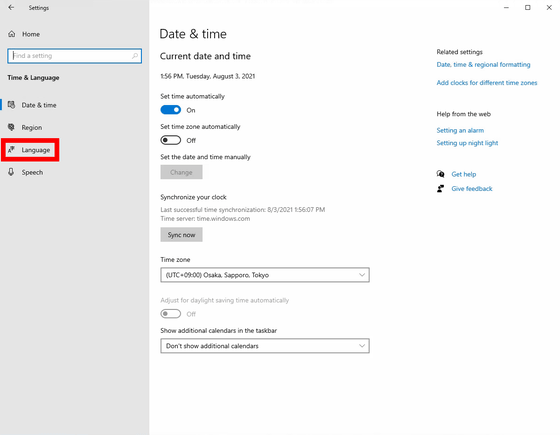The height and width of the screenshot is (435, 560).
Task: Click the Language character icon
Action: pyautogui.click(x=11, y=150)
